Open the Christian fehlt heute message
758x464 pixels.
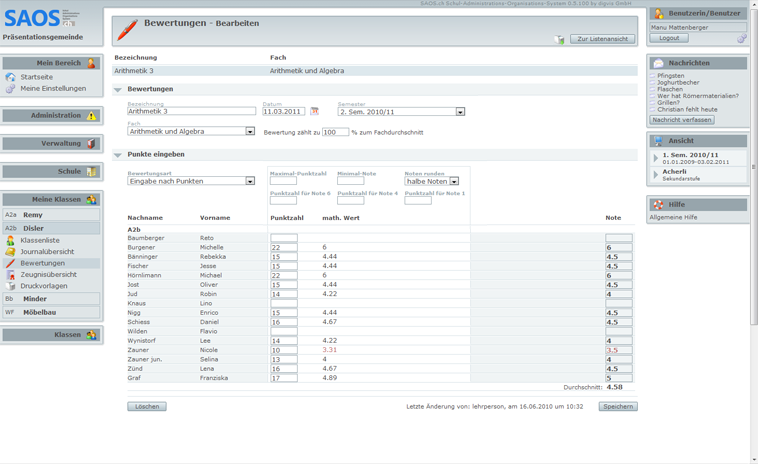(687, 110)
